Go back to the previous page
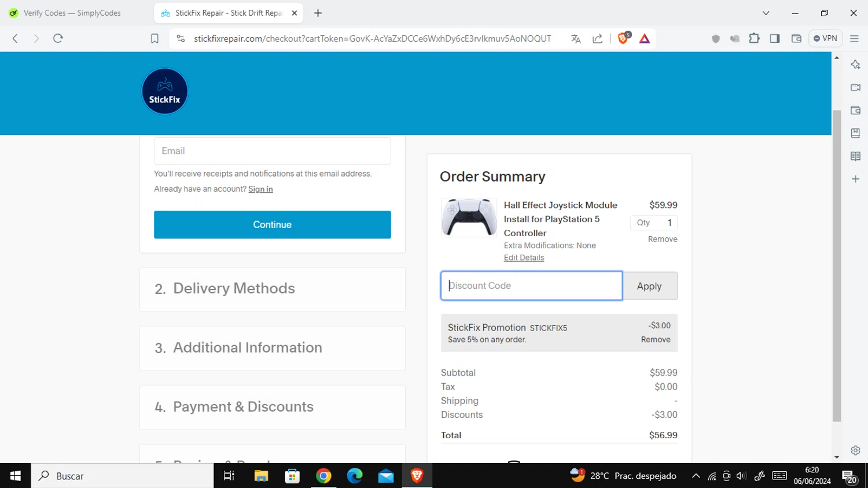 coord(16,38)
